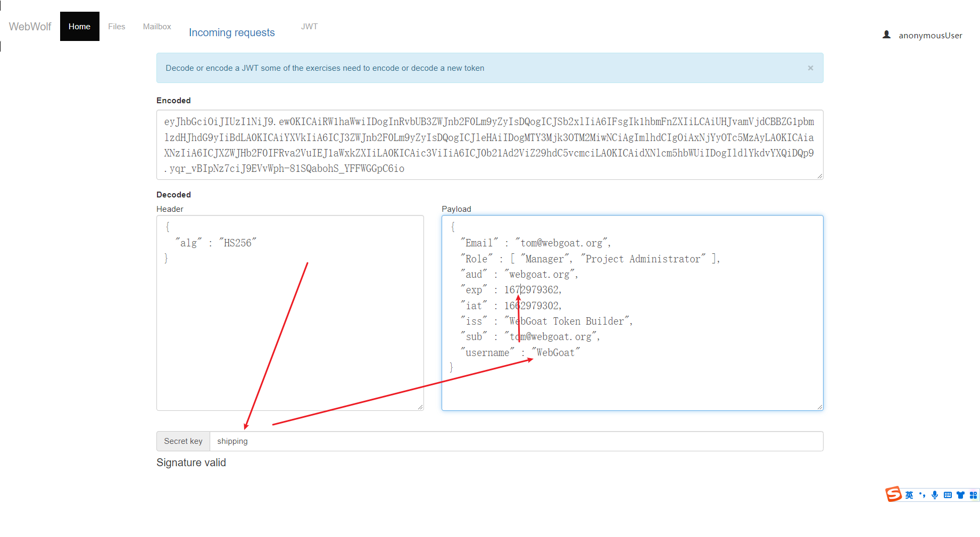Viewport: 980px width, 537px height.
Task: Toggle the Sogou punctuation mode icon
Action: tap(922, 495)
